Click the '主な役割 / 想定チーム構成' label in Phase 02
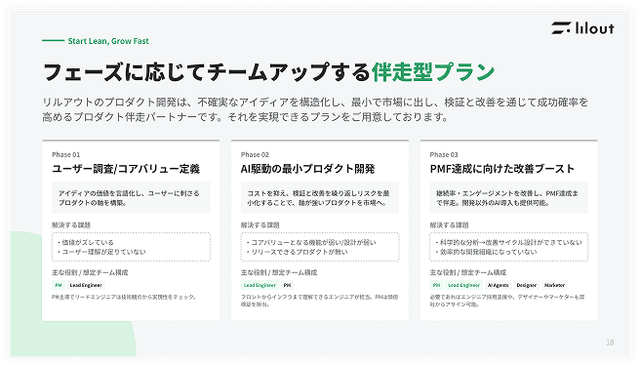640x367 pixels. 279,272
